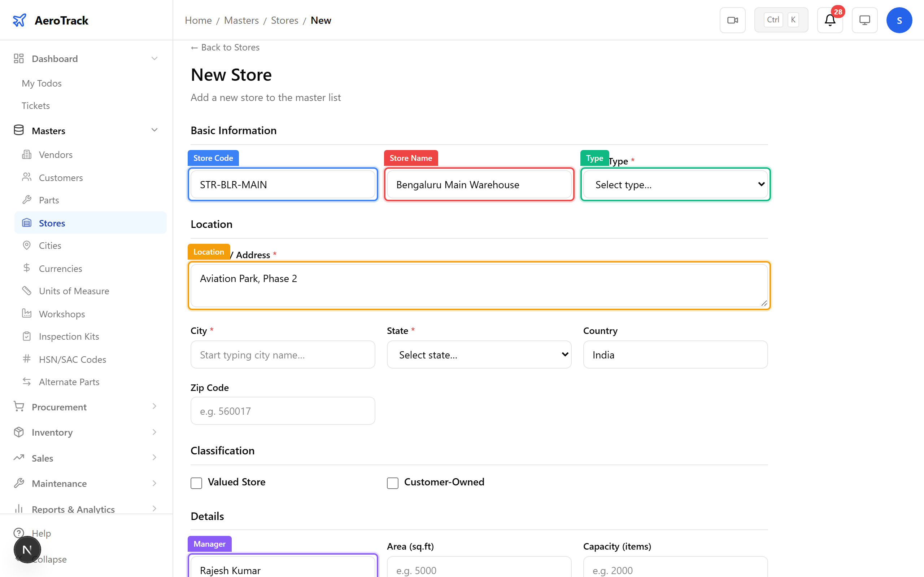Open HSN/SAC Codes master
Screen dimensions: 924x577
click(x=73, y=359)
